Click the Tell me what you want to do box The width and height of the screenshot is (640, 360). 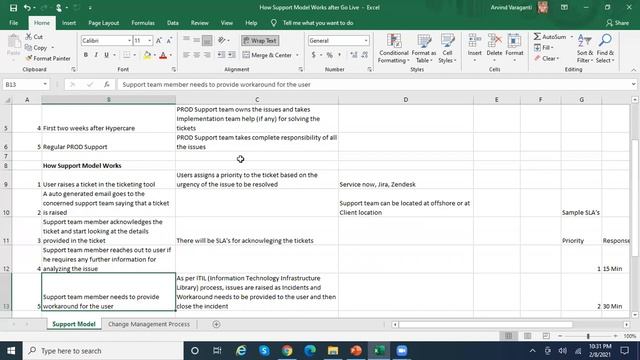tap(318, 23)
